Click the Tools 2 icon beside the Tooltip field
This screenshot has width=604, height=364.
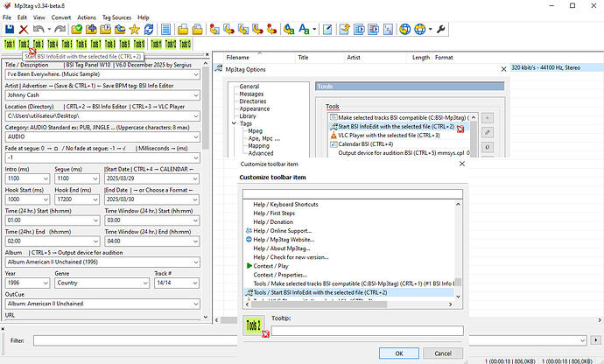click(x=253, y=325)
